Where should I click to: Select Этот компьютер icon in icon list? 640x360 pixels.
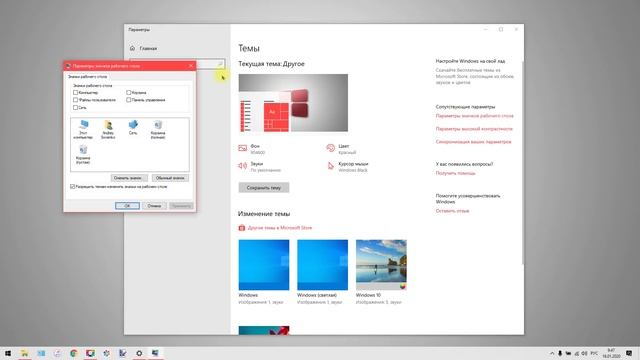tap(83, 129)
